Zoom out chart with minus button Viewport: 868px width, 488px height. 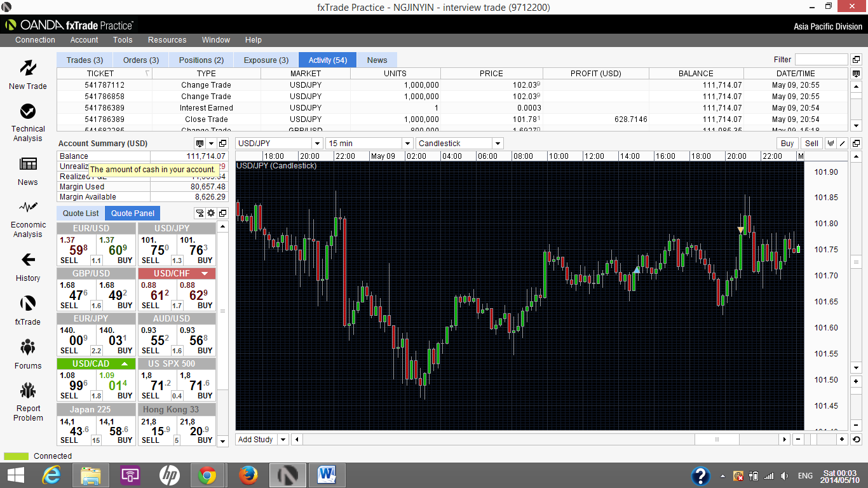pyautogui.click(x=798, y=439)
